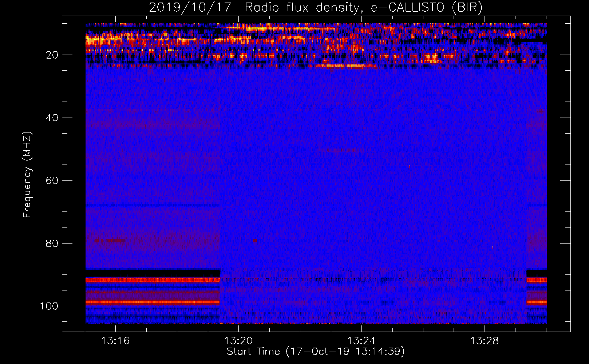
Task: Click the '80' frequency tick label
Action: (x=52, y=243)
